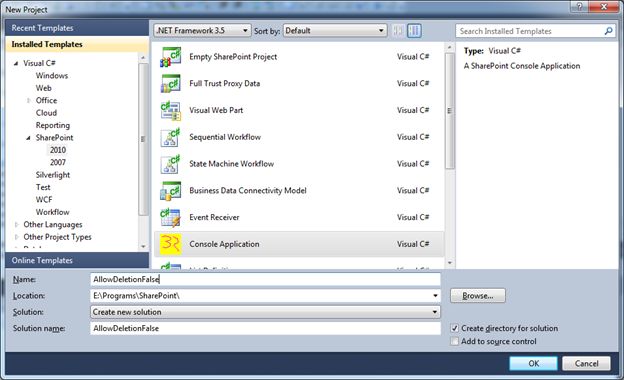
Task: Click the OK button
Action: click(x=533, y=363)
